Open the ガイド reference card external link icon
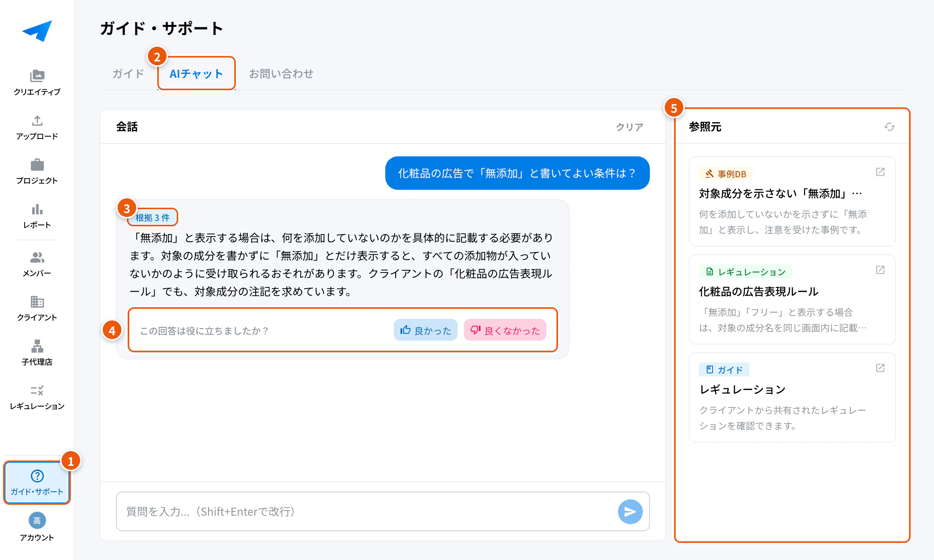 880,368
